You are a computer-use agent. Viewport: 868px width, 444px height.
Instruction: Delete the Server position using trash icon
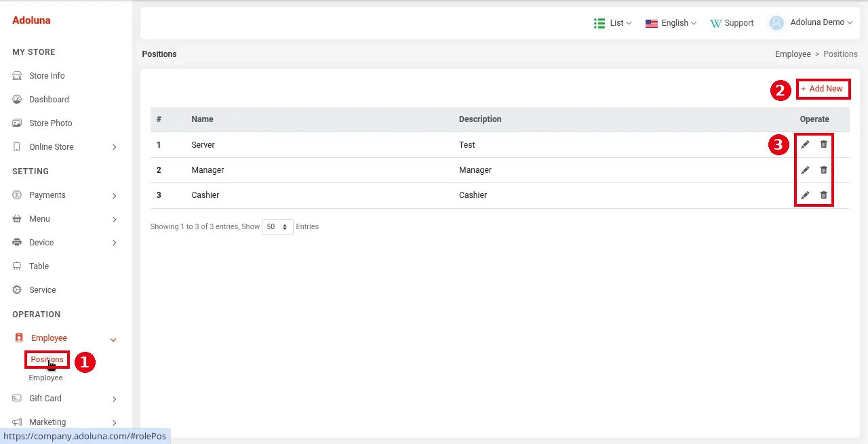click(824, 144)
